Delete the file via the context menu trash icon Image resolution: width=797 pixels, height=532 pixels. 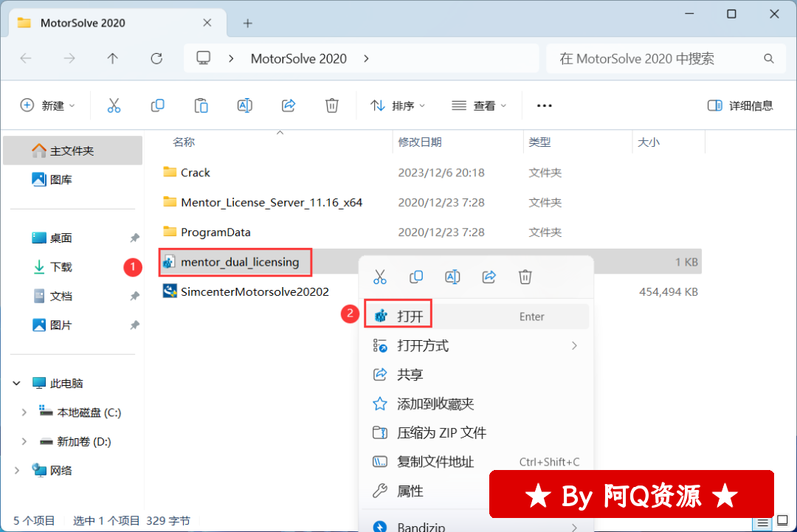coord(525,277)
